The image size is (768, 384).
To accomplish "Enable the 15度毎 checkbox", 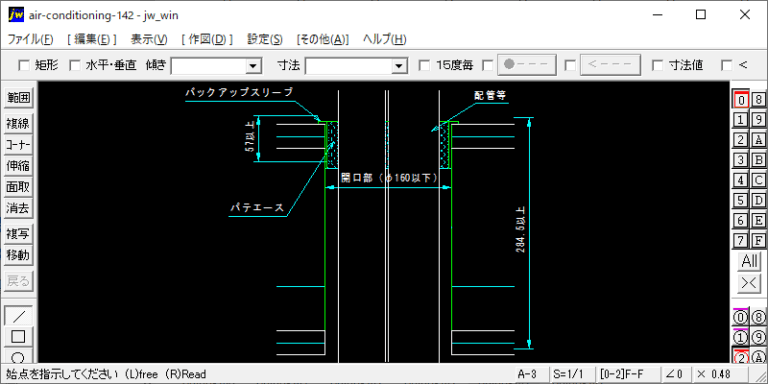I will tap(425, 65).
